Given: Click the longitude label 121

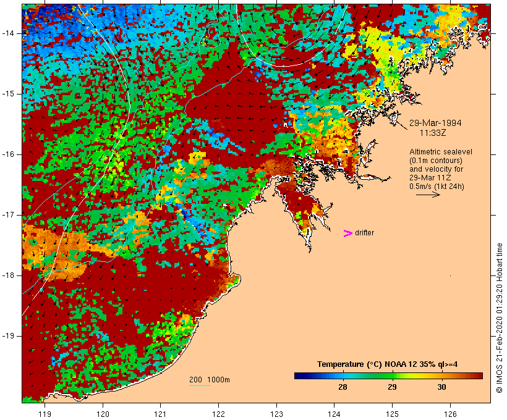Looking at the screenshot, I should [160, 414].
